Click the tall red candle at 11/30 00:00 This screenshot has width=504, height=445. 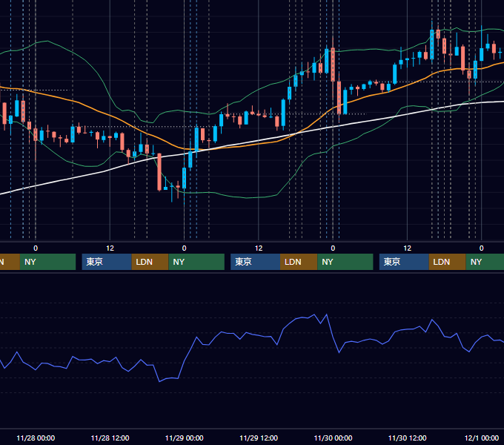click(333, 65)
